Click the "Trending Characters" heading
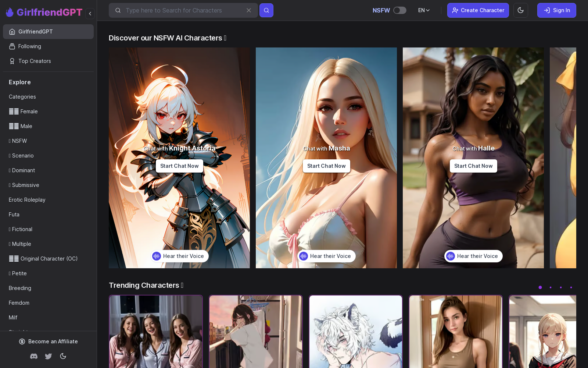588x368 pixels. (146, 285)
